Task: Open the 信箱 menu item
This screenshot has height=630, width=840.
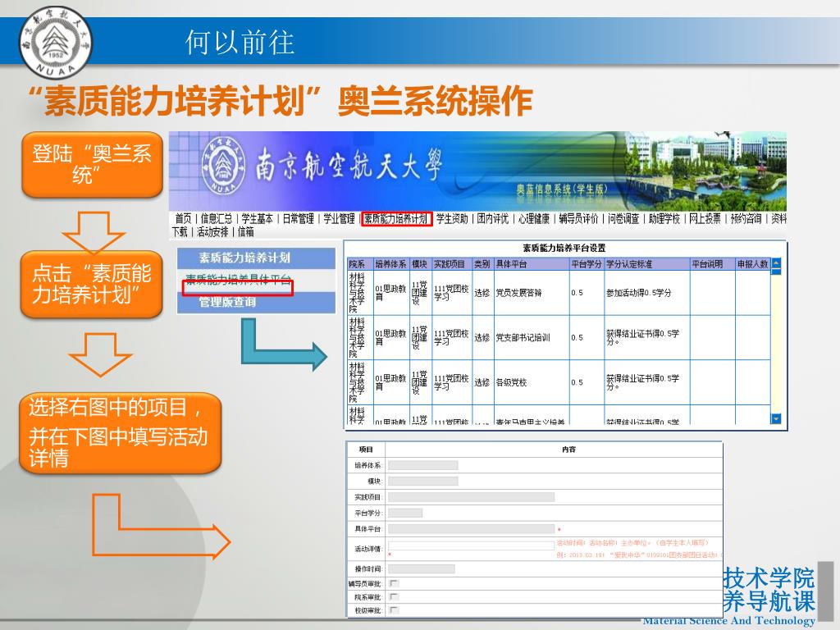Action: point(246,232)
